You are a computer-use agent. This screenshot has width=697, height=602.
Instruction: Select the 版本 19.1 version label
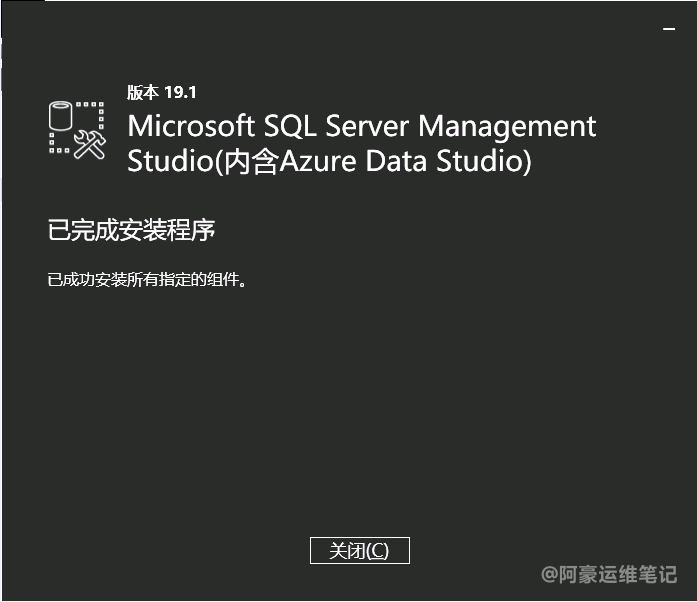pos(162,92)
